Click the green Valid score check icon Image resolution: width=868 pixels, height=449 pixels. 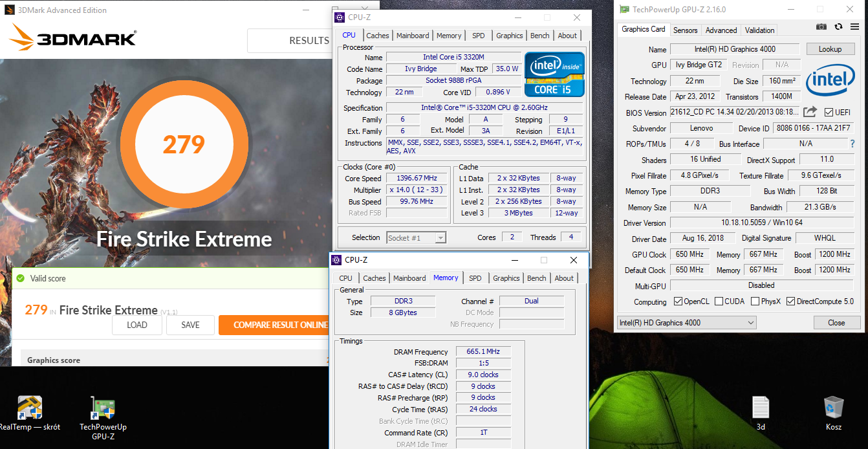[x=20, y=278]
